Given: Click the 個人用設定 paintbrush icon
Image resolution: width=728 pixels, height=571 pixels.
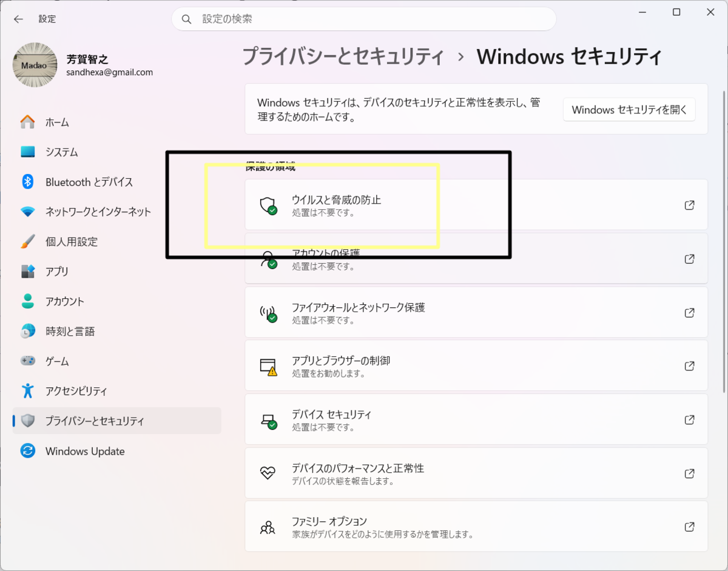Looking at the screenshot, I should [28, 241].
